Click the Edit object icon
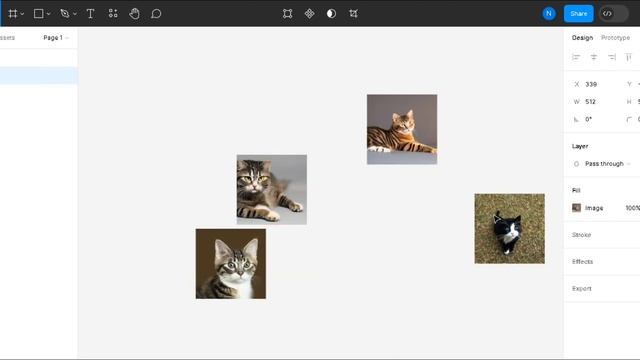The image size is (640, 360). click(287, 13)
